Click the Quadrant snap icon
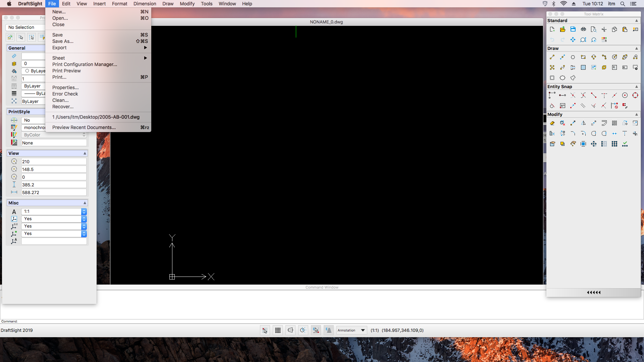Screen dimensions: 644x362 [635, 96]
